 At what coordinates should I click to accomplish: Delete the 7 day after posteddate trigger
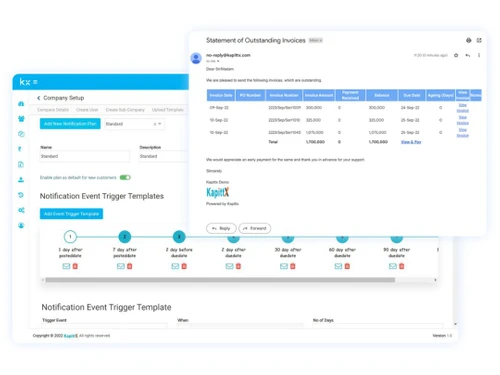(130, 266)
